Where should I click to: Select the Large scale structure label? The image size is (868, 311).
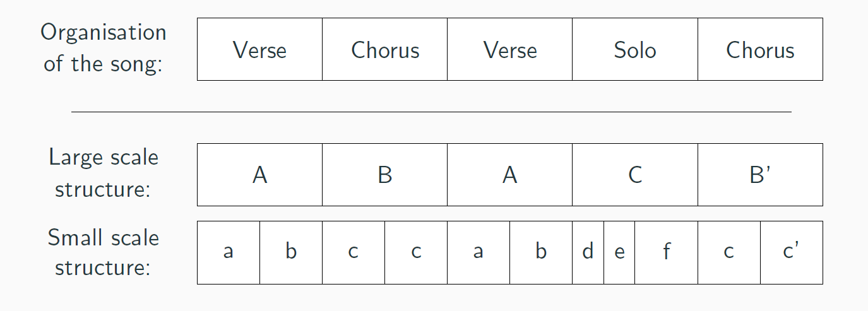pos(104,173)
